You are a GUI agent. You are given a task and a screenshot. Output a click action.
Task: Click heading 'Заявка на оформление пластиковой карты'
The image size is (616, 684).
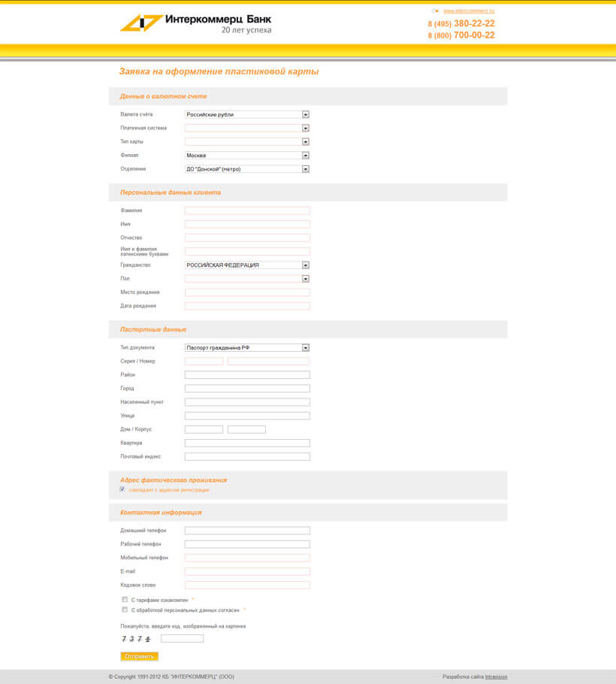(219, 71)
